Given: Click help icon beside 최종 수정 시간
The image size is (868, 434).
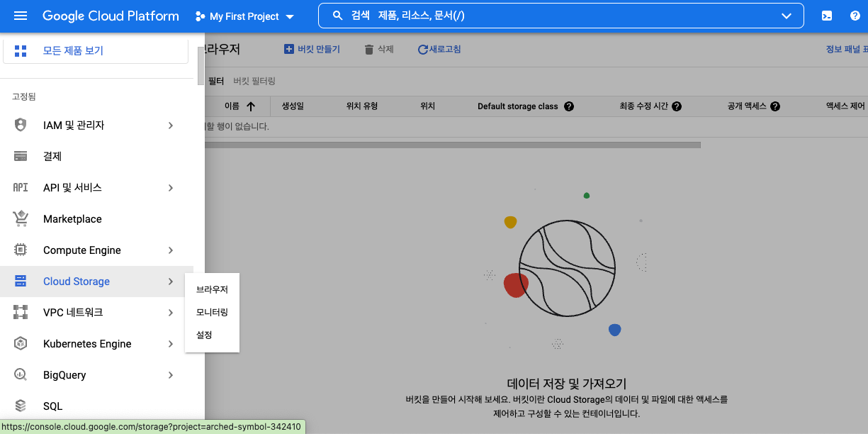Looking at the screenshot, I should click(x=677, y=106).
